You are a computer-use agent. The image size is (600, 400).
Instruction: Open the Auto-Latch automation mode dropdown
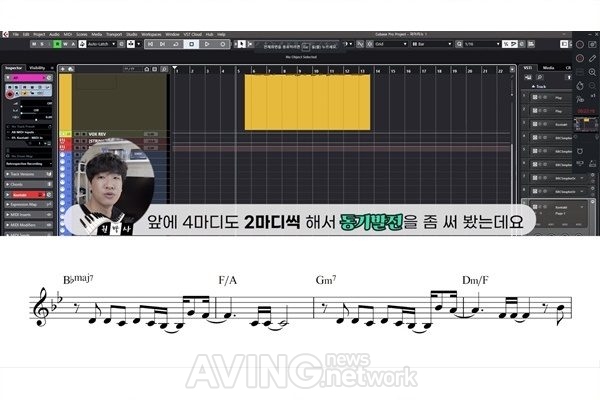coord(101,44)
